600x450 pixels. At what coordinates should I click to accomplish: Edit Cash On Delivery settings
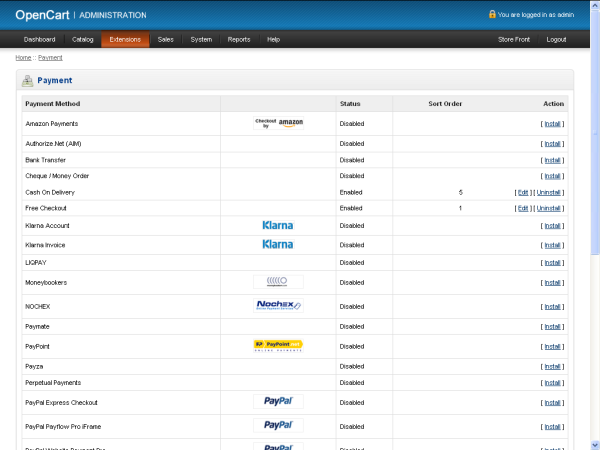click(x=523, y=192)
